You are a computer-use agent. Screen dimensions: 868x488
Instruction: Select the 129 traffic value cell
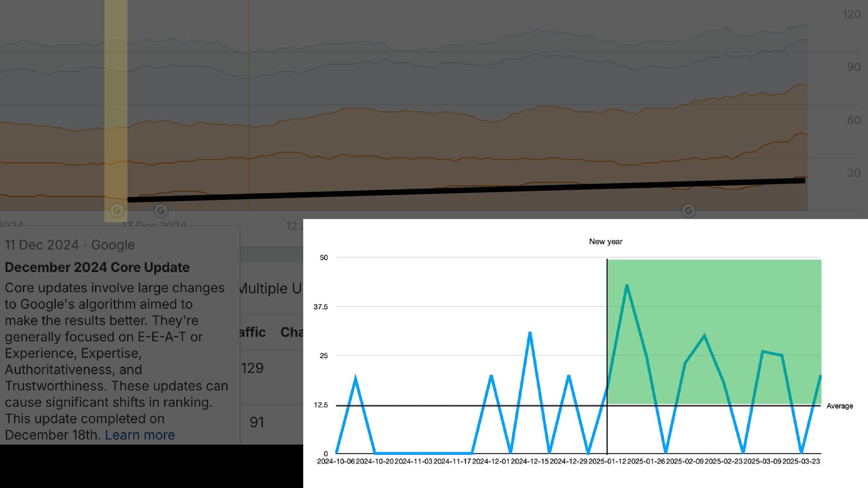click(x=252, y=368)
